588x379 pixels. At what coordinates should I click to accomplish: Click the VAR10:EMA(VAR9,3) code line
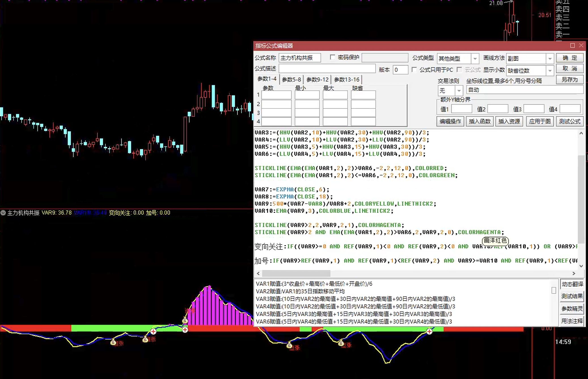pyautogui.click(x=324, y=211)
